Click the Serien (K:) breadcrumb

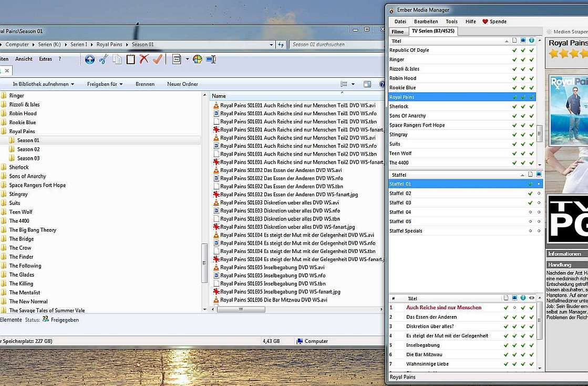(x=49, y=45)
